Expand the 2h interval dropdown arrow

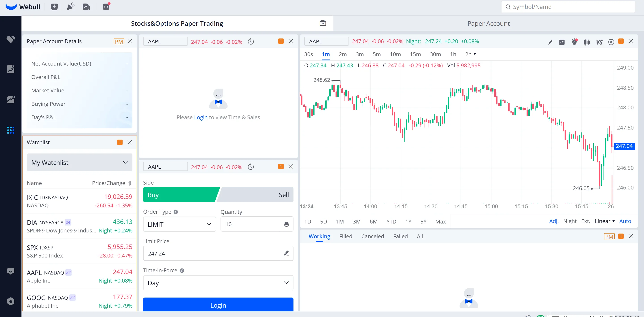coord(475,54)
